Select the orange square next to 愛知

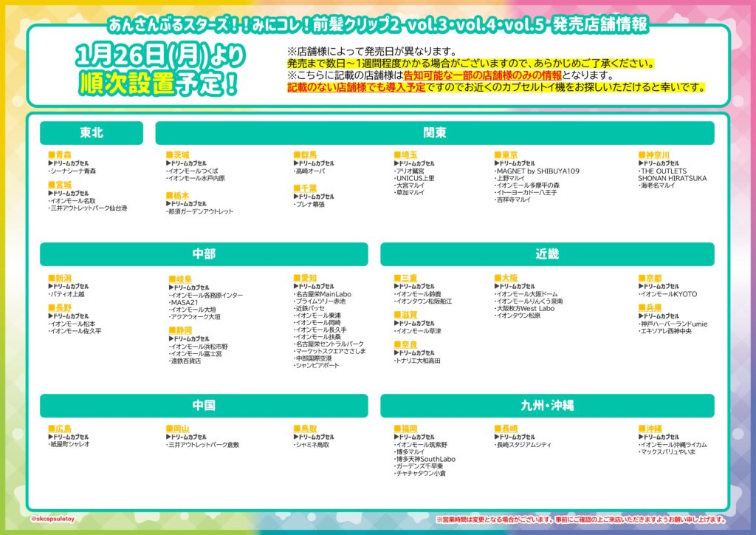pyautogui.click(x=297, y=279)
